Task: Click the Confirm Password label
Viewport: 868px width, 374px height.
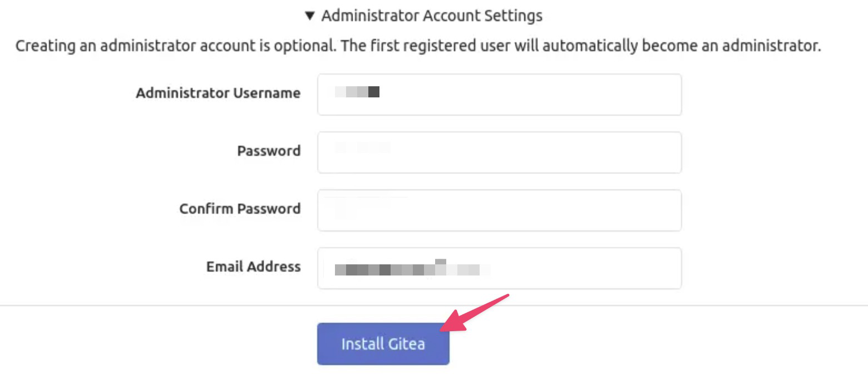Action: [240, 209]
